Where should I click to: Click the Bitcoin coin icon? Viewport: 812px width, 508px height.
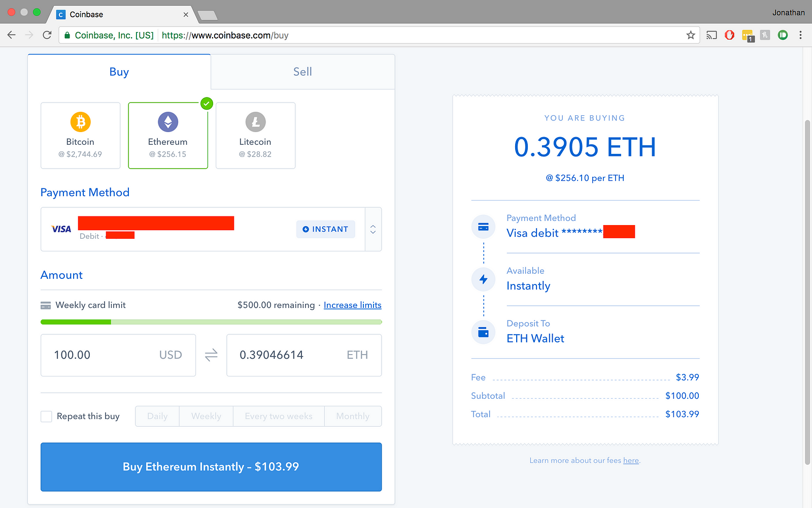80,122
